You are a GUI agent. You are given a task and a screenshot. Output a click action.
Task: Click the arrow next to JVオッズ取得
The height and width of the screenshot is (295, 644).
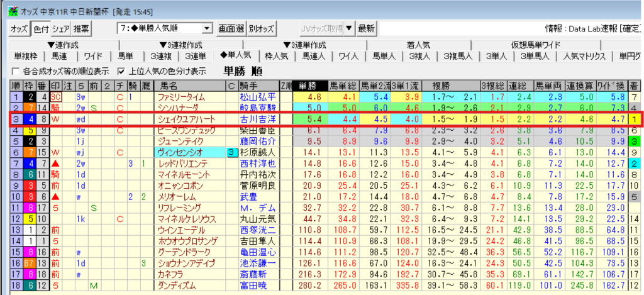349,29
